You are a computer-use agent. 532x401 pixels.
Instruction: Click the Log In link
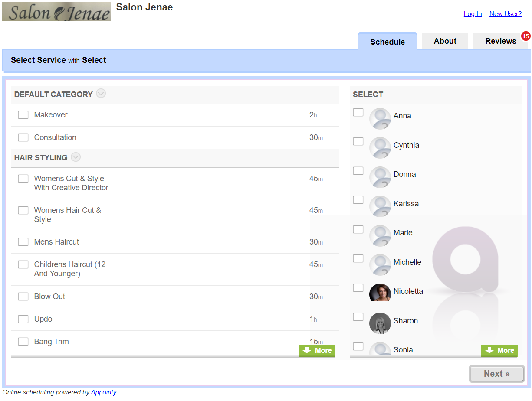coord(473,14)
